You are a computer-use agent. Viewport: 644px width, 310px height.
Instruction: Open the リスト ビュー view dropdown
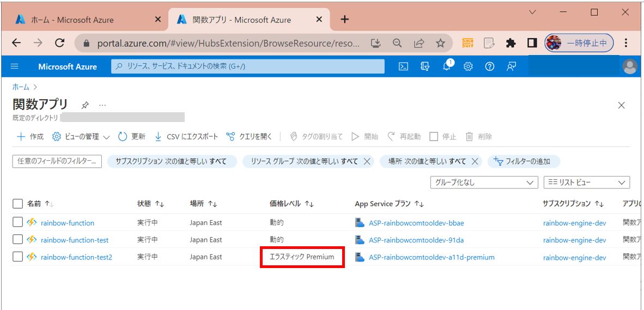pos(586,183)
